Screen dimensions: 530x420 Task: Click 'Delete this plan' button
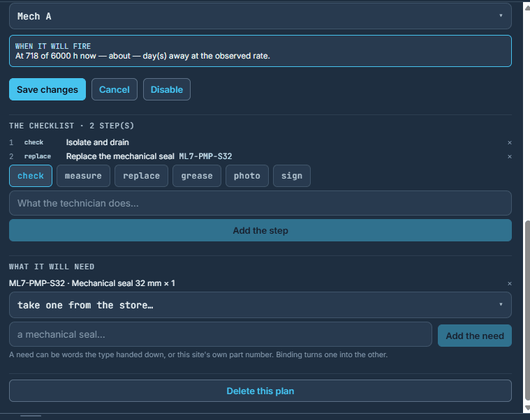coord(260,391)
